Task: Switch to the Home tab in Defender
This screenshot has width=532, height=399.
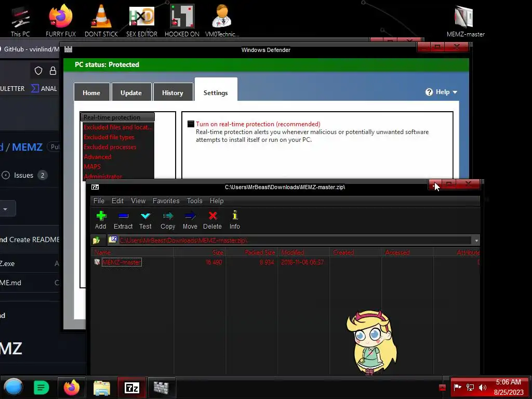Action: (x=91, y=92)
